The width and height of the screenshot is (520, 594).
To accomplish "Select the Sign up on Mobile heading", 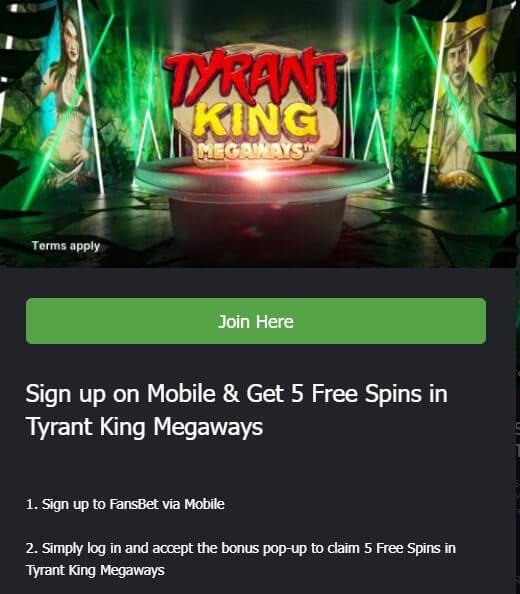I will (237, 410).
